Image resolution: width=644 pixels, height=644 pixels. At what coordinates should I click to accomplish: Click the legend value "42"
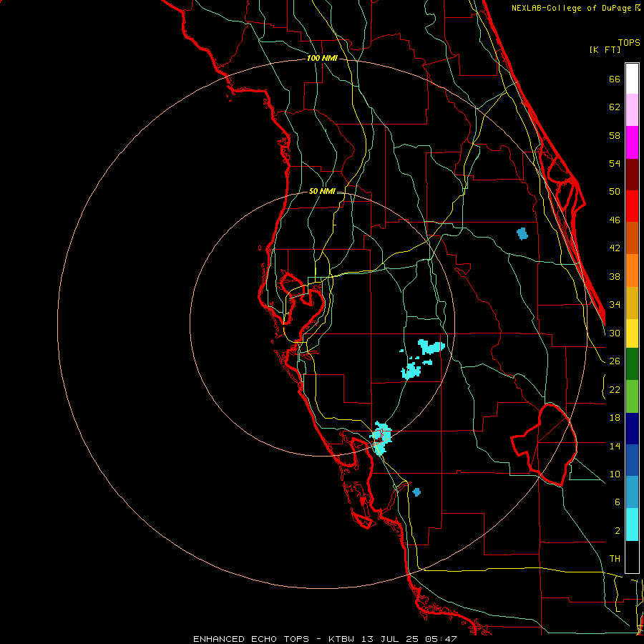pos(615,248)
